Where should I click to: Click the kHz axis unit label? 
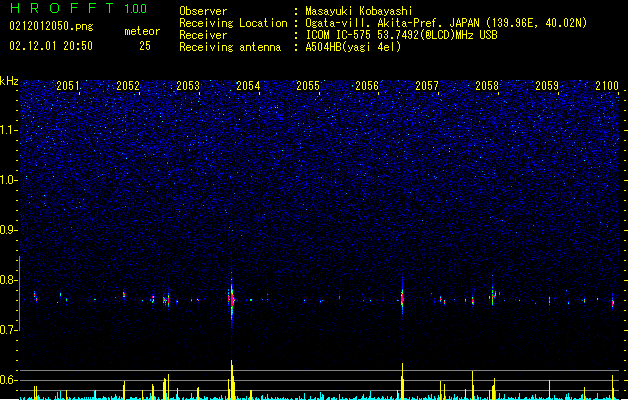pos(9,81)
